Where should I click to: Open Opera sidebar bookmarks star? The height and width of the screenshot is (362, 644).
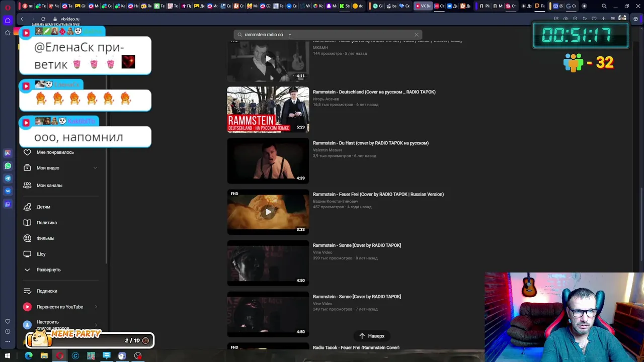tap(8, 33)
